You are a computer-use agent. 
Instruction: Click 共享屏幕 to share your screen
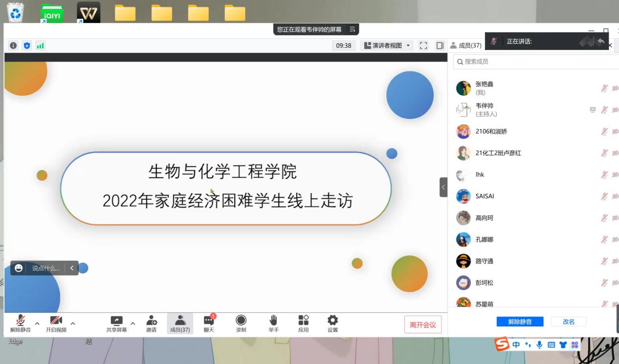(116, 323)
